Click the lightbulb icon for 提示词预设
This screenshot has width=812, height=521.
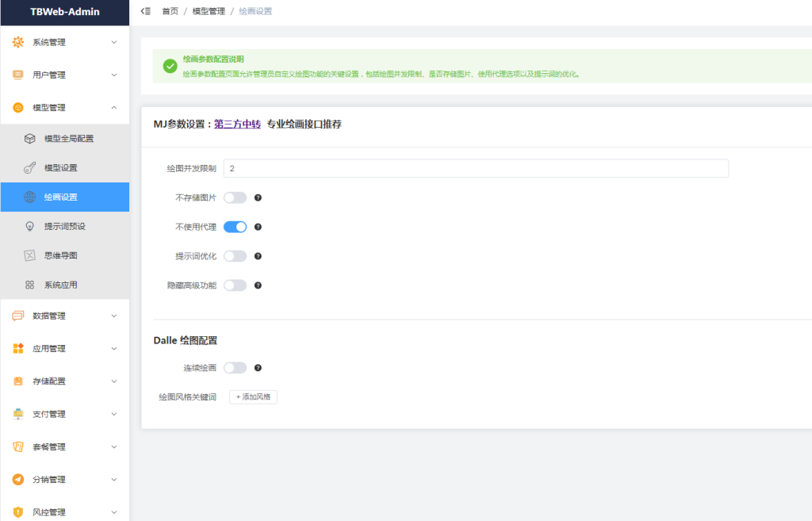click(29, 226)
